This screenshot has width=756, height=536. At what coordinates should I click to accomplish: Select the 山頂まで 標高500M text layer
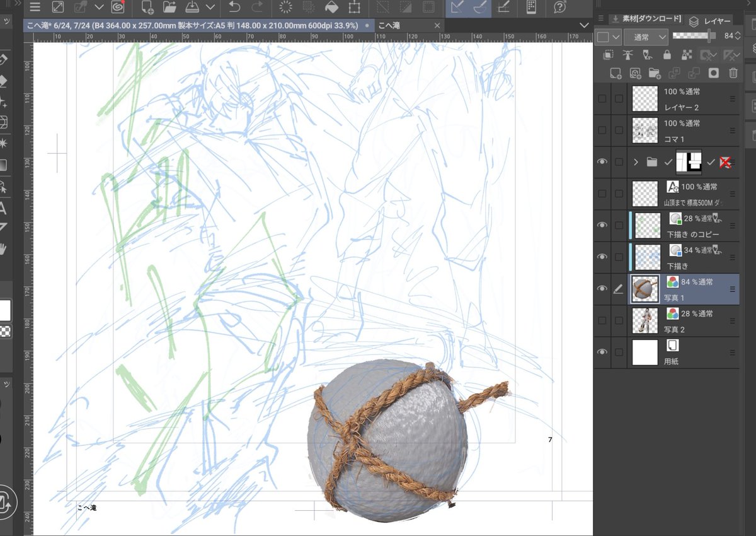tap(684, 194)
